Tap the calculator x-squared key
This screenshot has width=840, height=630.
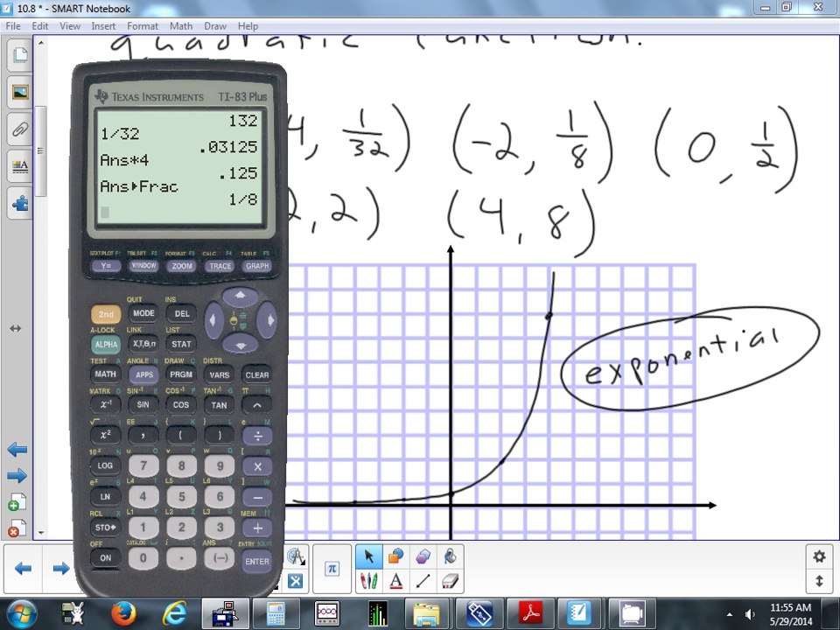[106, 435]
